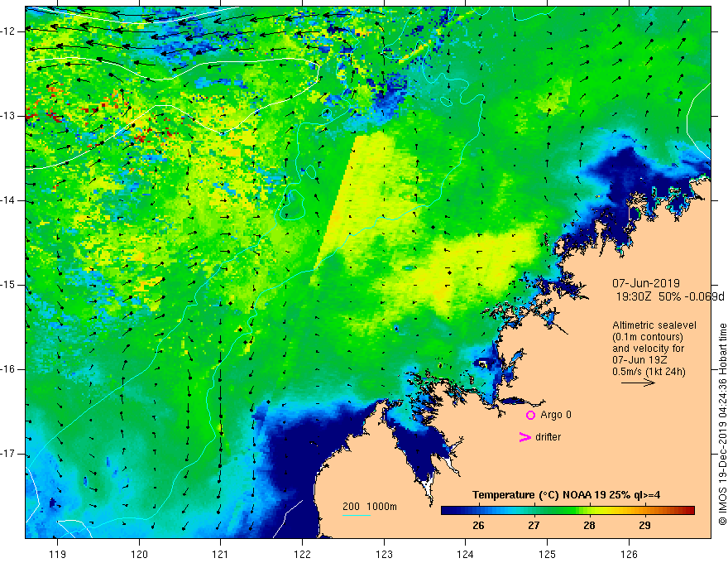Click the color bar tick label 26

(x=478, y=526)
